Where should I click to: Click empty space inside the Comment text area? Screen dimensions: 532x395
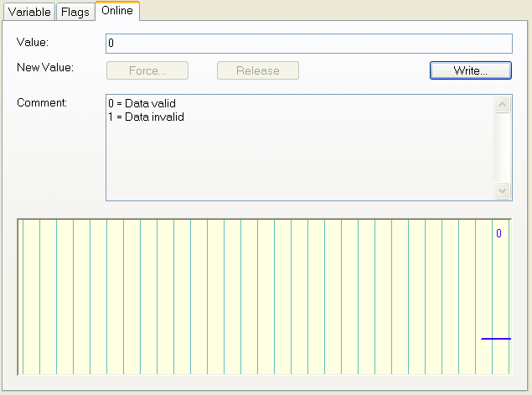(300, 159)
